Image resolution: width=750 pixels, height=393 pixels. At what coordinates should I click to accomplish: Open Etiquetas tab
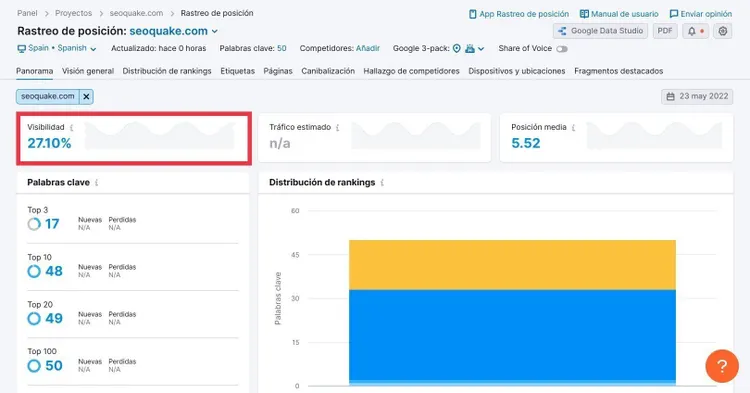point(237,71)
